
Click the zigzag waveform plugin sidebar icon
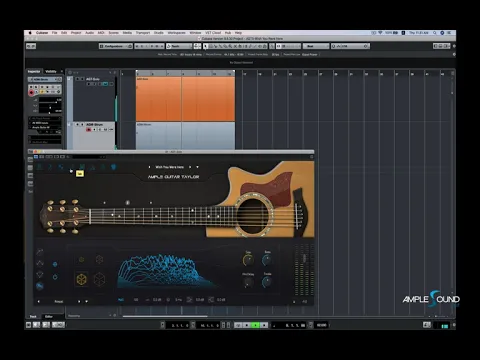40,263
